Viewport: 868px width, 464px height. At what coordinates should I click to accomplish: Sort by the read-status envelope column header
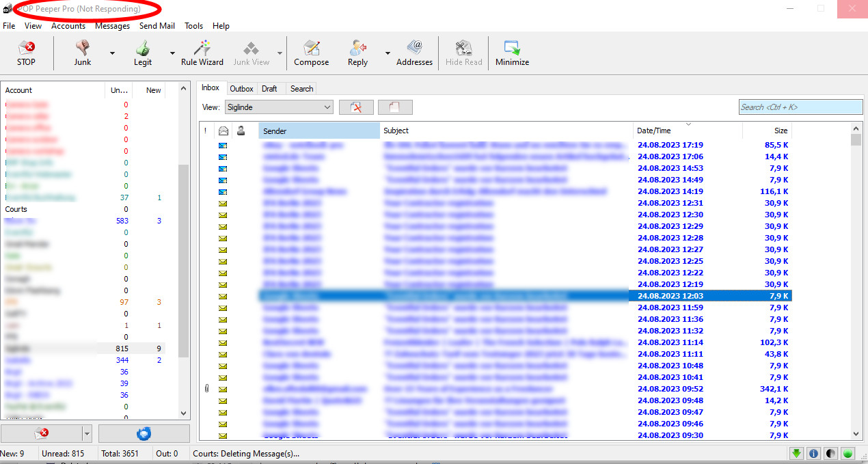223,131
